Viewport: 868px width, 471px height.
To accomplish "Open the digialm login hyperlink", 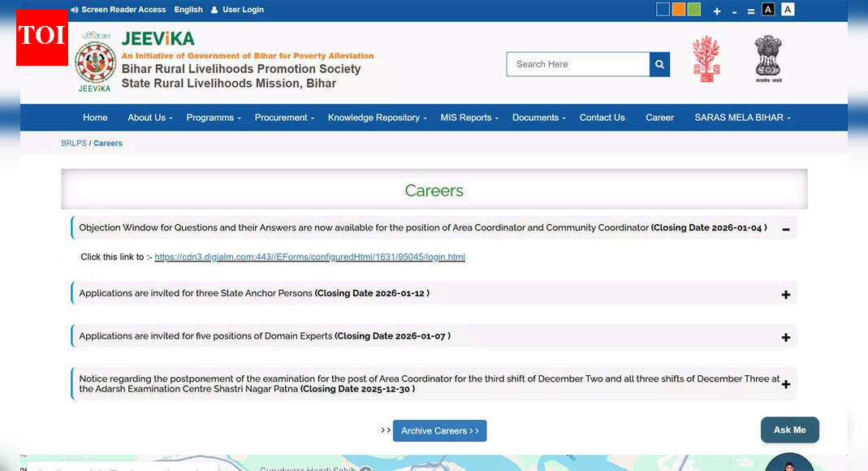I will pyautogui.click(x=309, y=257).
